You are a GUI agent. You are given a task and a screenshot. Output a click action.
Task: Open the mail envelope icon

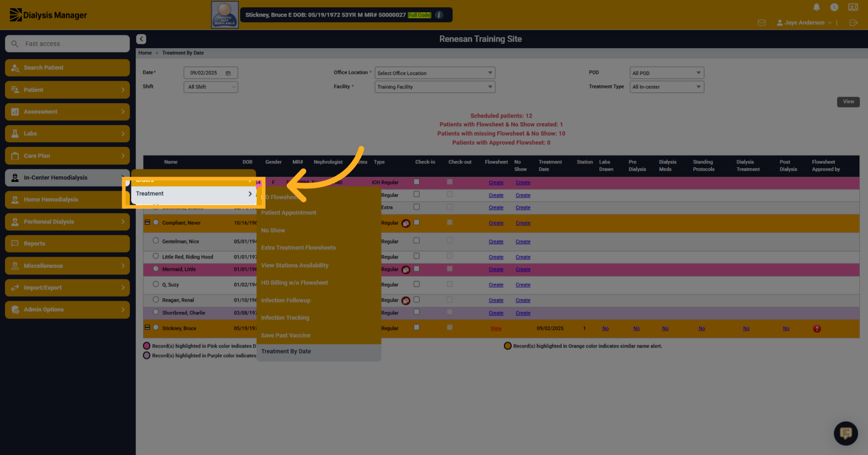(x=762, y=22)
